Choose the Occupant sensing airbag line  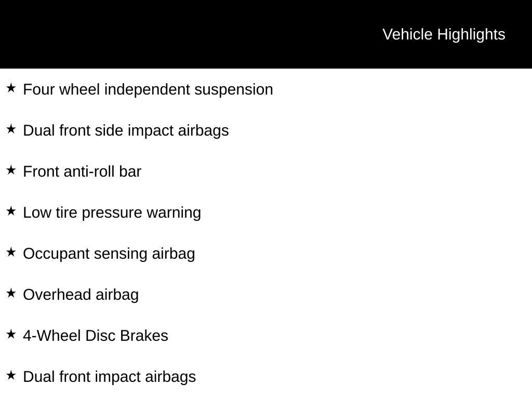(x=109, y=254)
